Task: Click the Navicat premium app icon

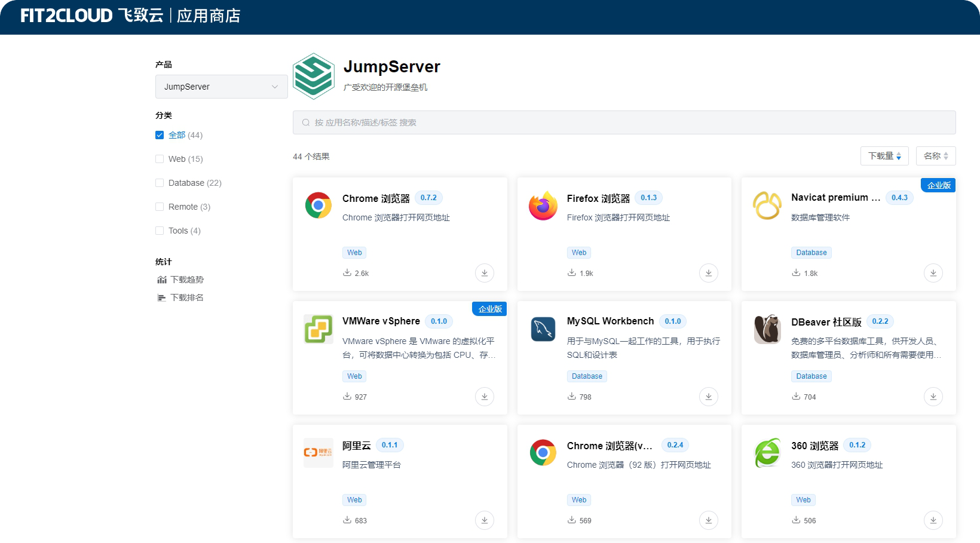Action: coord(767,205)
